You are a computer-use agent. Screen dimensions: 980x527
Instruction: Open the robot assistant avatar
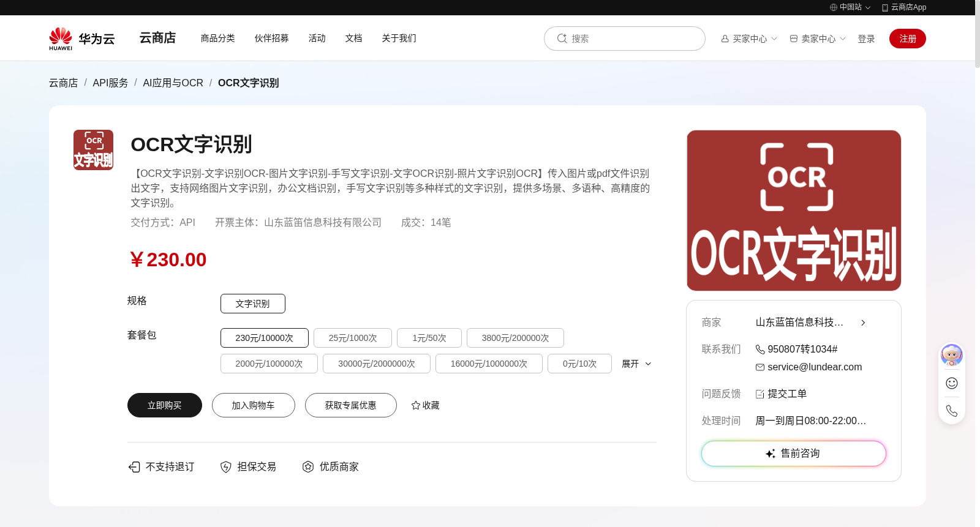pyautogui.click(x=952, y=354)
